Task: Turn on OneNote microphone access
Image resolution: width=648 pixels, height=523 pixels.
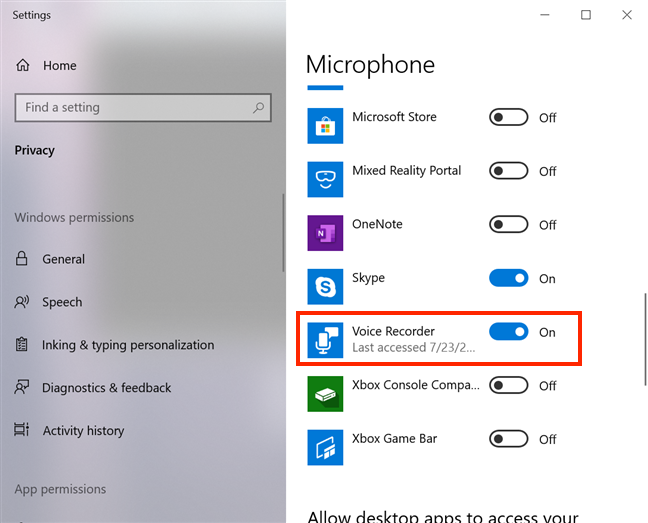Action: pos(508,225)
